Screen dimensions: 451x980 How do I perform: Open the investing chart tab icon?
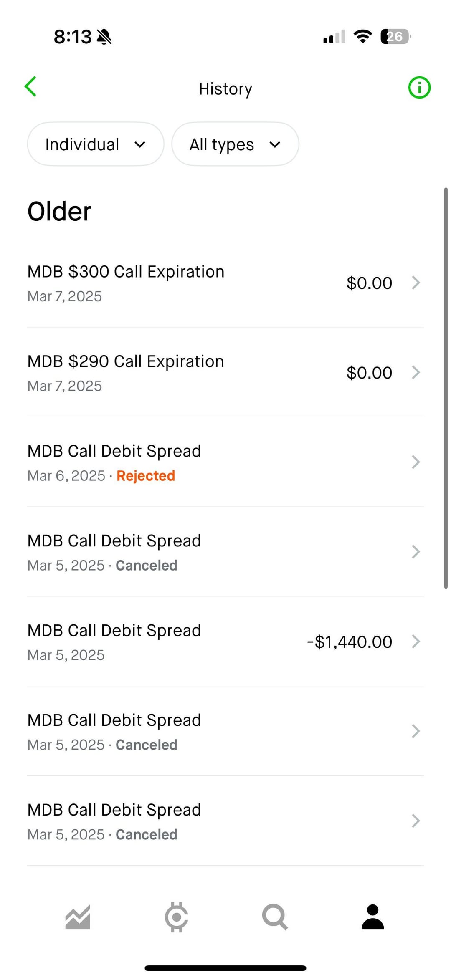[78, 917]
